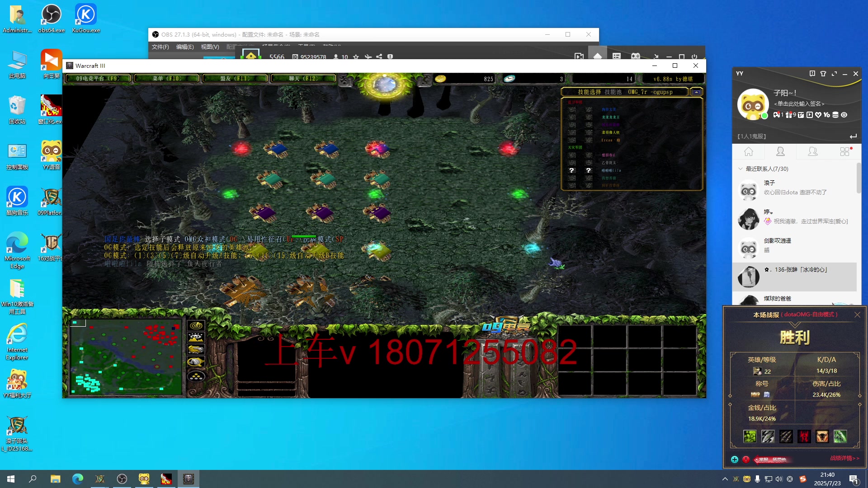Click the teal plus add-friend icon

click(x=735, y=460)
